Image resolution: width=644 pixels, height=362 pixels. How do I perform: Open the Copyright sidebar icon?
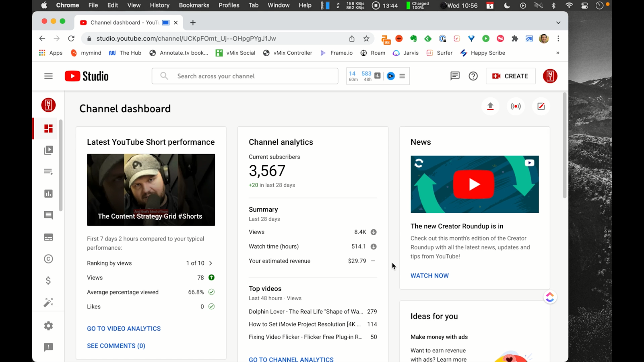pyautogui.click(x=48, y=259)
